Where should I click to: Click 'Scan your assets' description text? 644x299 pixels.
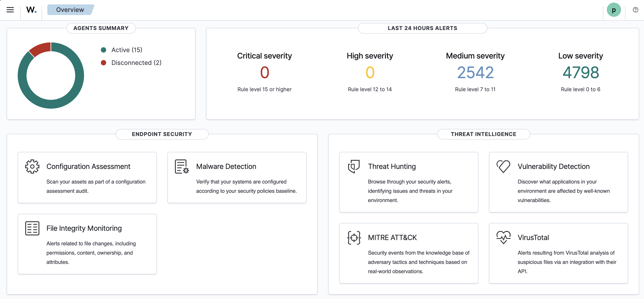pos(96,186)
